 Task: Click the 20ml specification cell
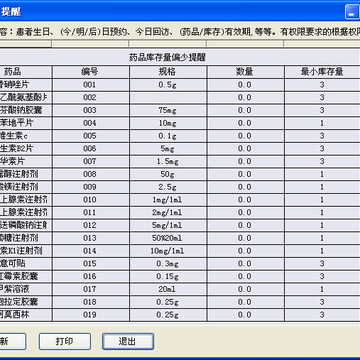click(168, 289)
